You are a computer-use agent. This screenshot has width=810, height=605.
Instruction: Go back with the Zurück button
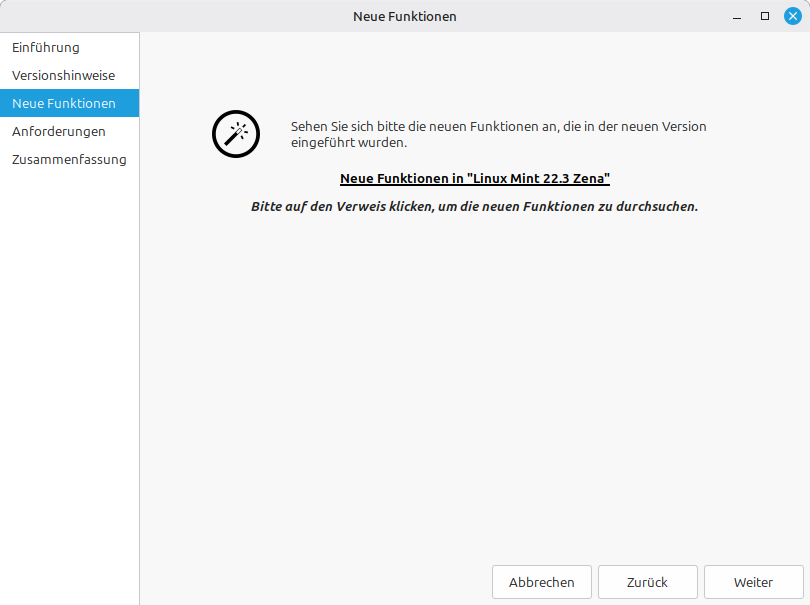pyautogui.click(x=647, y=582)
